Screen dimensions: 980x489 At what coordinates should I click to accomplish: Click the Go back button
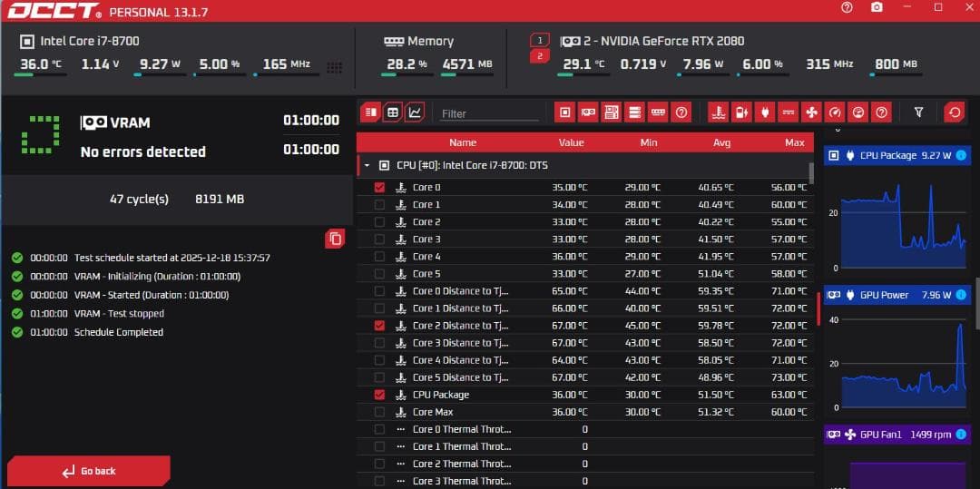(89, 471)
